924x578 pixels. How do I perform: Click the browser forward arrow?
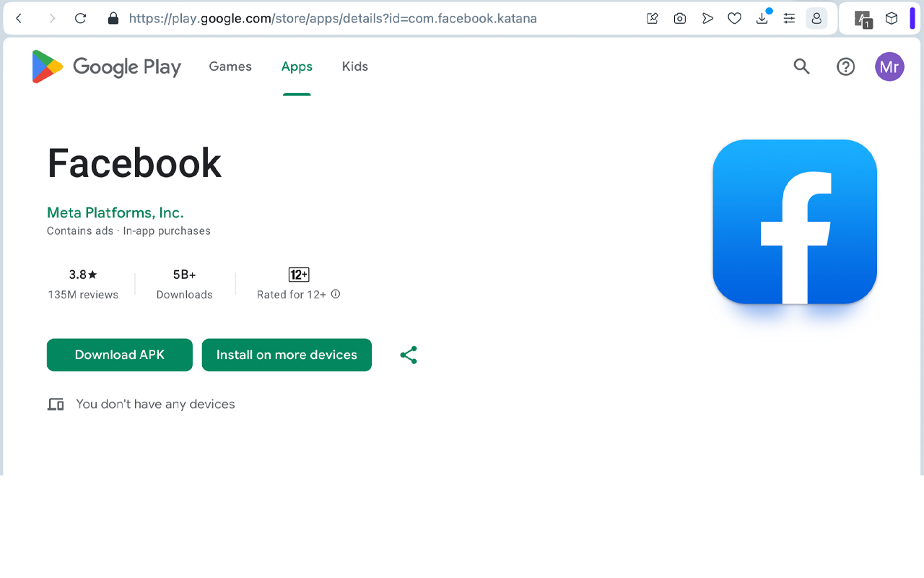(x=51, y=19)
